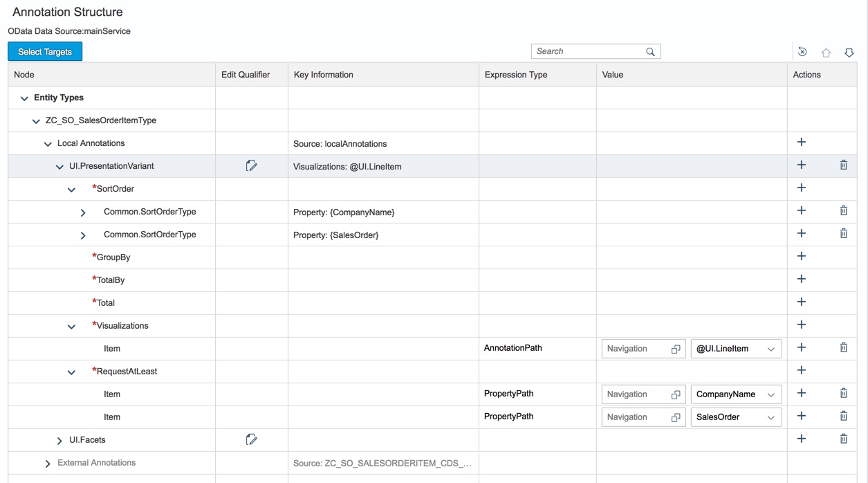
Task: Edit the qualifier of UI.Facets
Action: coord(252,439)
